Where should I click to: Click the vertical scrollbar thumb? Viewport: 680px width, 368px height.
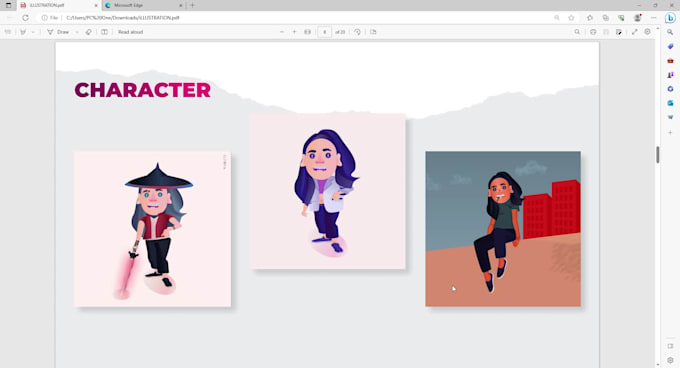(657, 155)
